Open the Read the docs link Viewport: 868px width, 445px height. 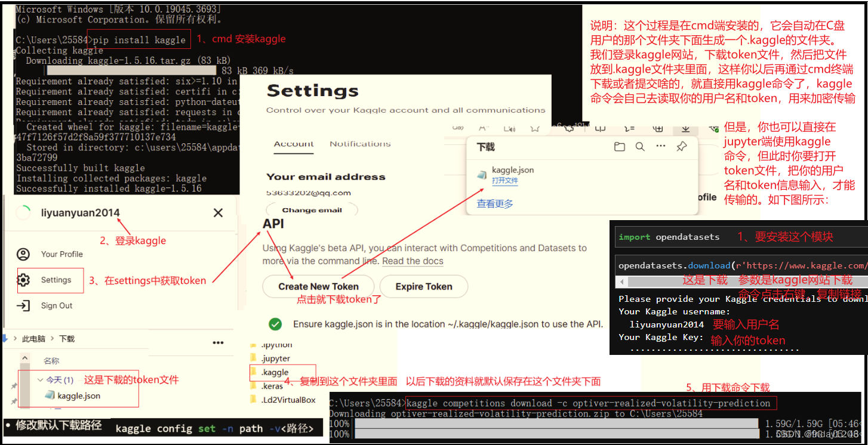tap(413, 261)
